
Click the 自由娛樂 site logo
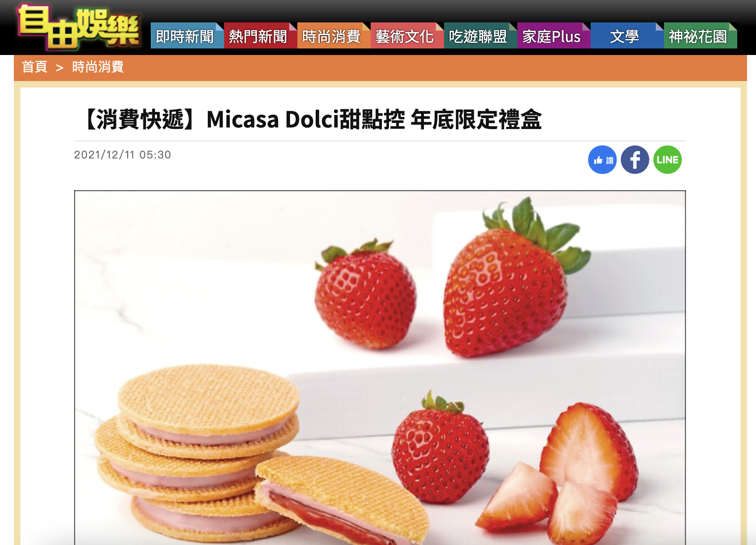[78, 28]
